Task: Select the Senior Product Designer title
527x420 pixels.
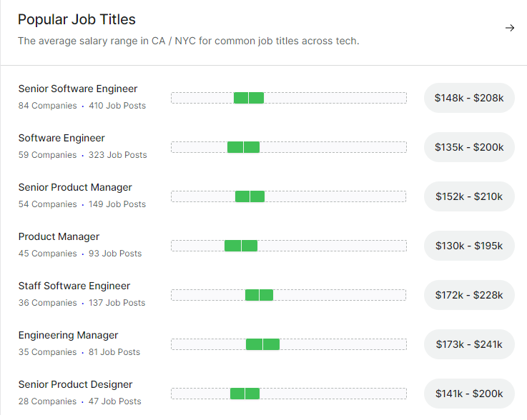Action: click(x=75, y=384)
